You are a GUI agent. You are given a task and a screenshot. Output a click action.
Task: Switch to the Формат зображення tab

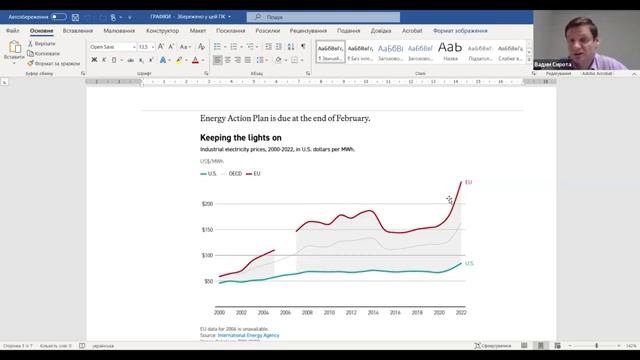(x=460, y=31)
